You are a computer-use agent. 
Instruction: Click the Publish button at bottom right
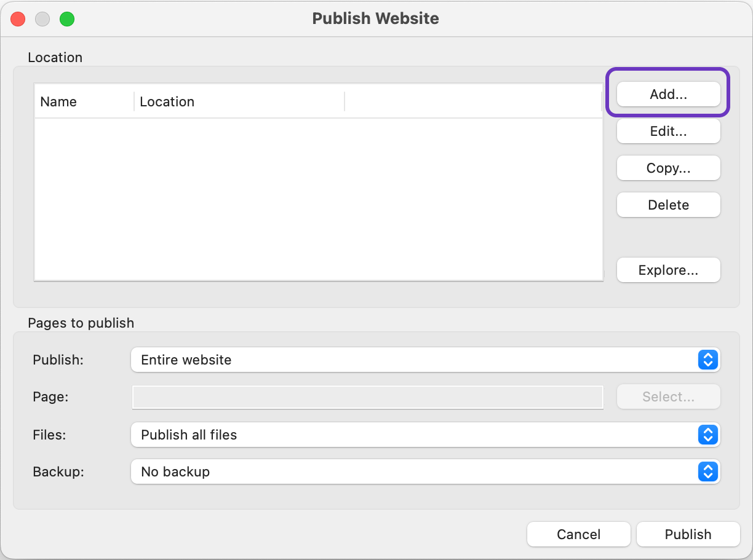pyautogui.click(x=688, y=535)
